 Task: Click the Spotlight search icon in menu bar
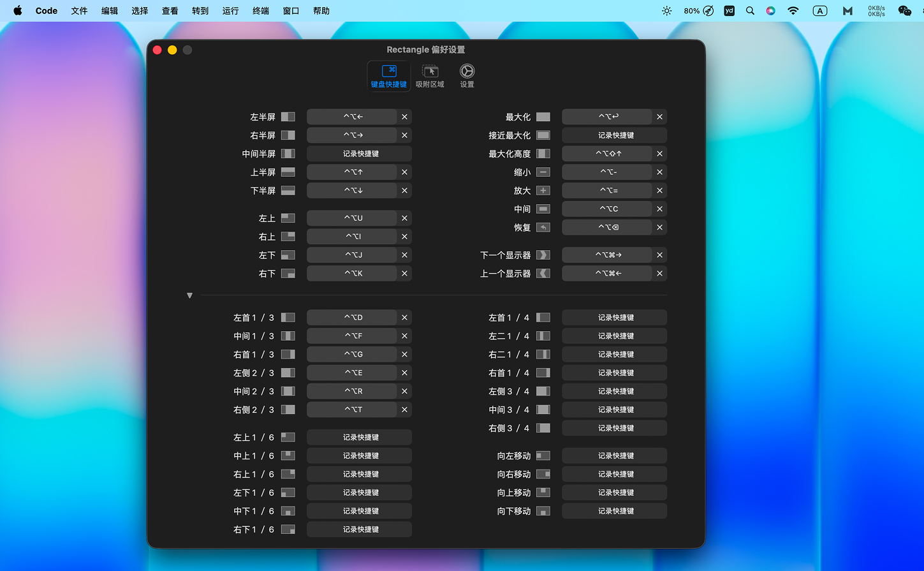[x=750, y=10]
